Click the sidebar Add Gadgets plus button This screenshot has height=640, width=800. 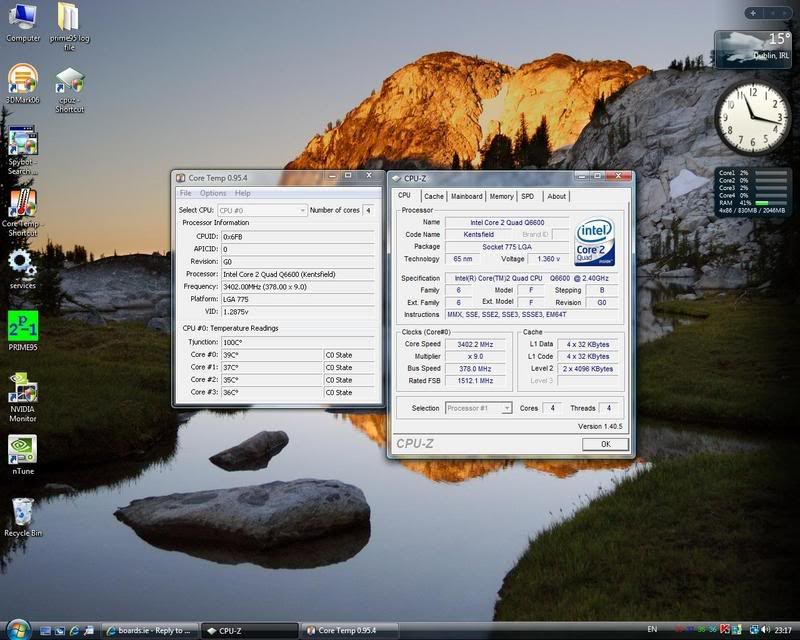[x=753, y=13]
